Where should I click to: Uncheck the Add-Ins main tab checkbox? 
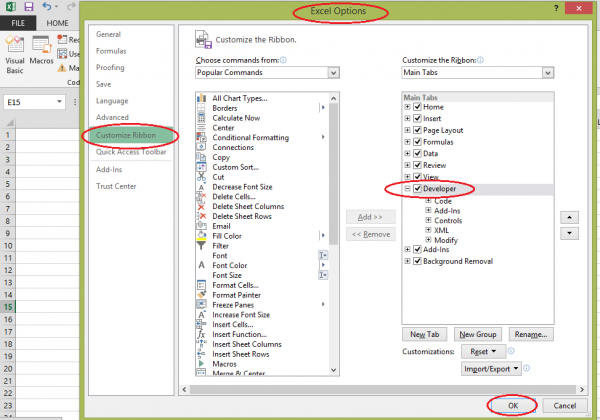pos(417,249)
